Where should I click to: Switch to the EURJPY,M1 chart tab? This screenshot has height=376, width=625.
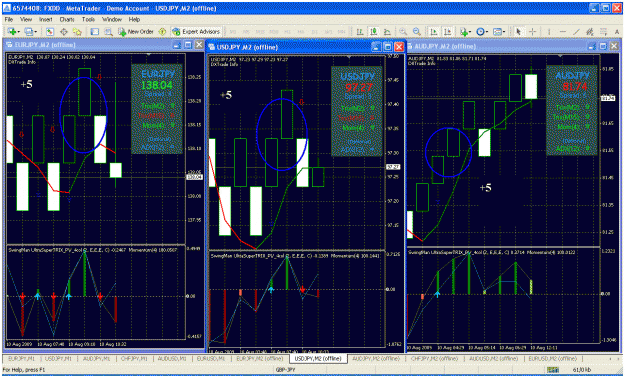[22, 359]
